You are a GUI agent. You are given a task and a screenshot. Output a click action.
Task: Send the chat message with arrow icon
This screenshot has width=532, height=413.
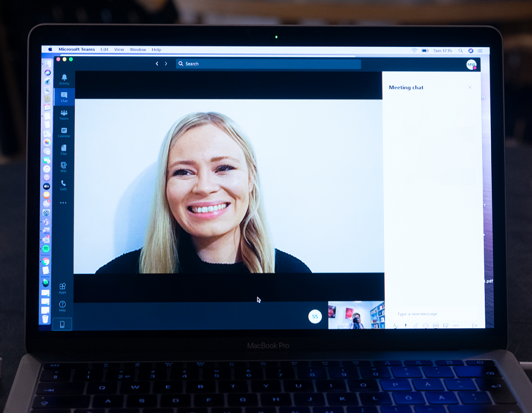[474, 326]
